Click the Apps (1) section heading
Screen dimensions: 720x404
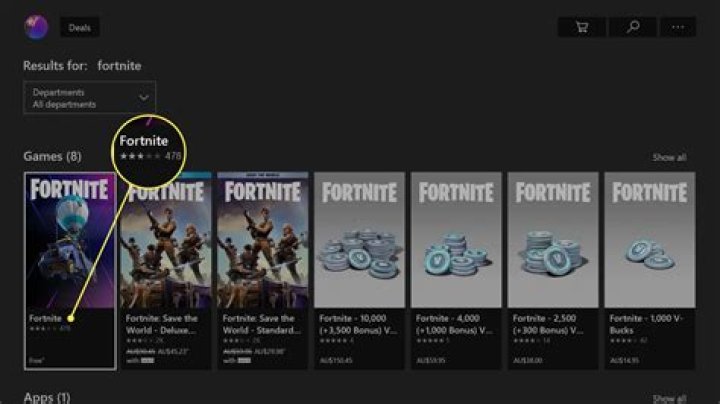[47, 398]
